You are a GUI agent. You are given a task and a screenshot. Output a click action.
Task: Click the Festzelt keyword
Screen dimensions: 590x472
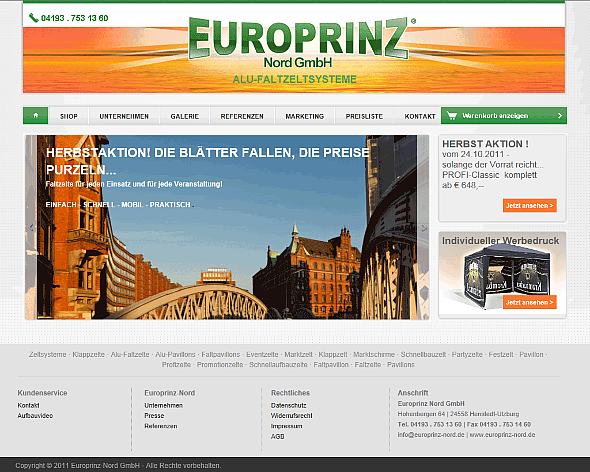501,355
